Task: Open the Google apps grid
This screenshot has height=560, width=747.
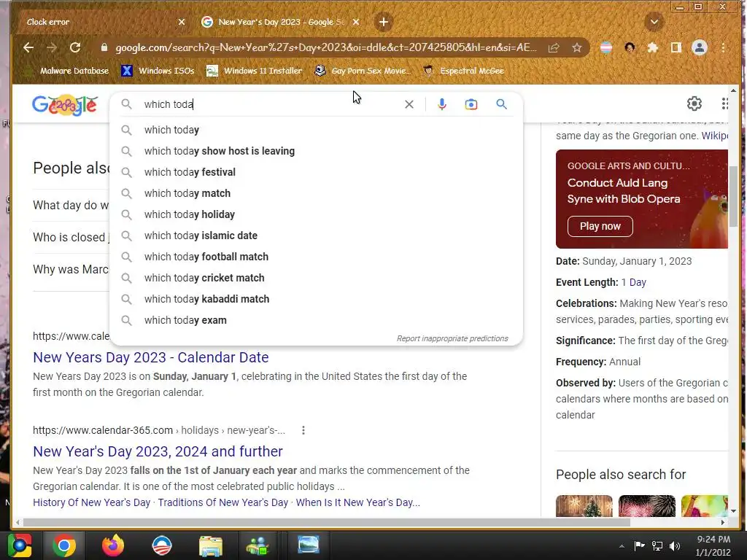Action: point(724,104)
